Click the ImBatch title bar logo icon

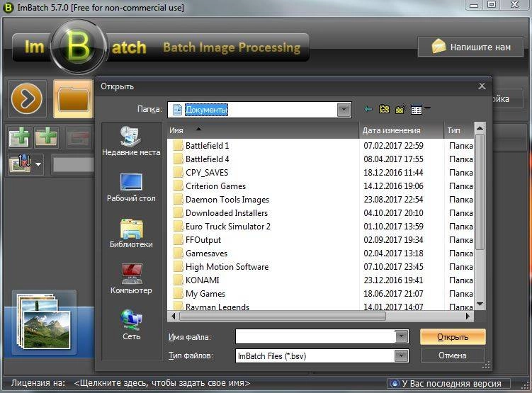pyautogui.click(x=8, y=7)
